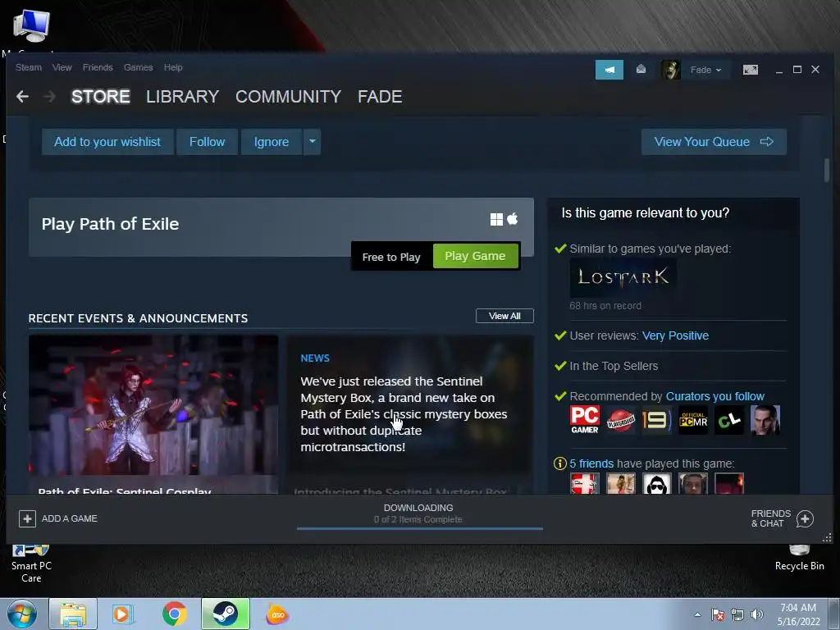The image size is (840, 630).
Task: Click View All announcements button
Action: pos(504,316)
